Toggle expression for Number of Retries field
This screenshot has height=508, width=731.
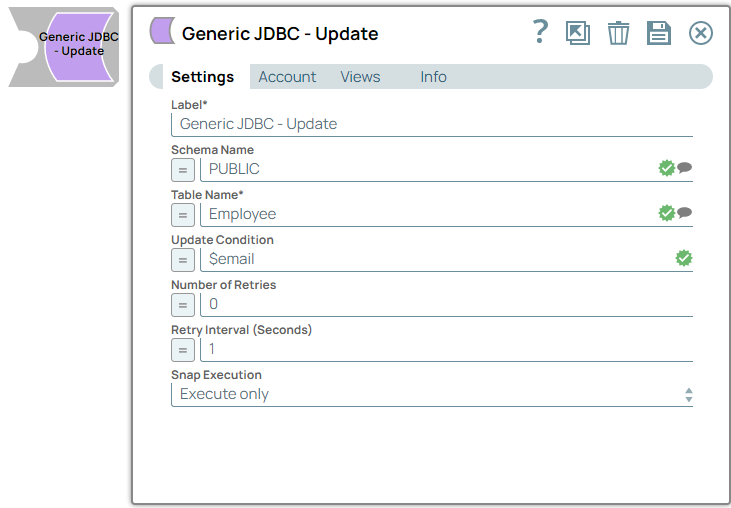point(183,304)
